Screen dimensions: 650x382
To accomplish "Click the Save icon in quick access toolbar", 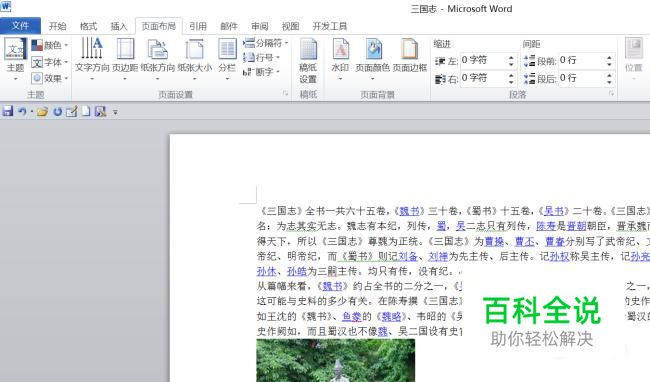I will pos(8,111).
